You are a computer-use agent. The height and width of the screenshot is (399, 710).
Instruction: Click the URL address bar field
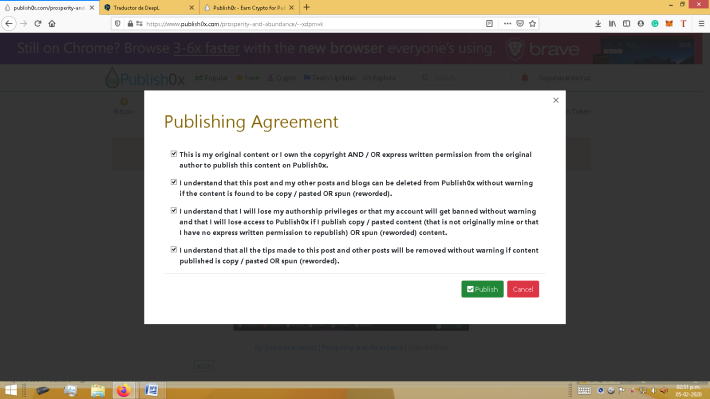312,24
